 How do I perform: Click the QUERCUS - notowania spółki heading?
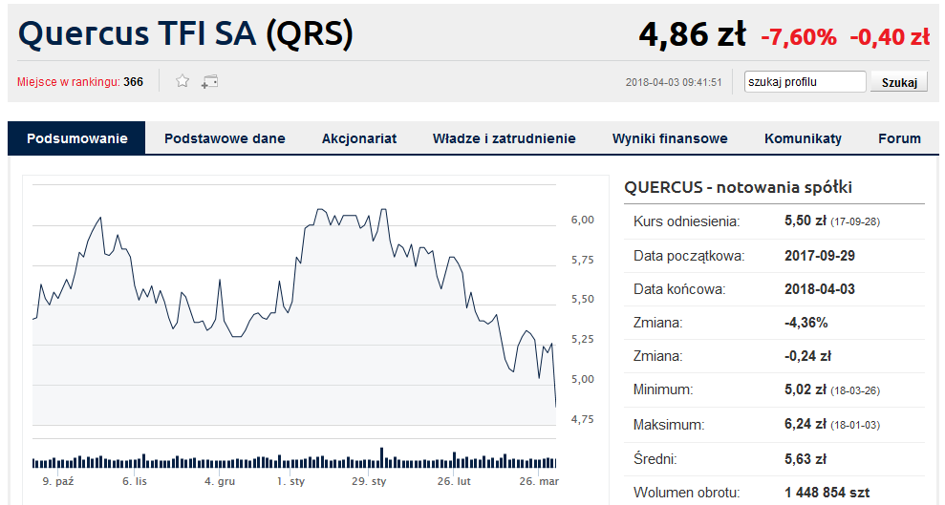738,187
